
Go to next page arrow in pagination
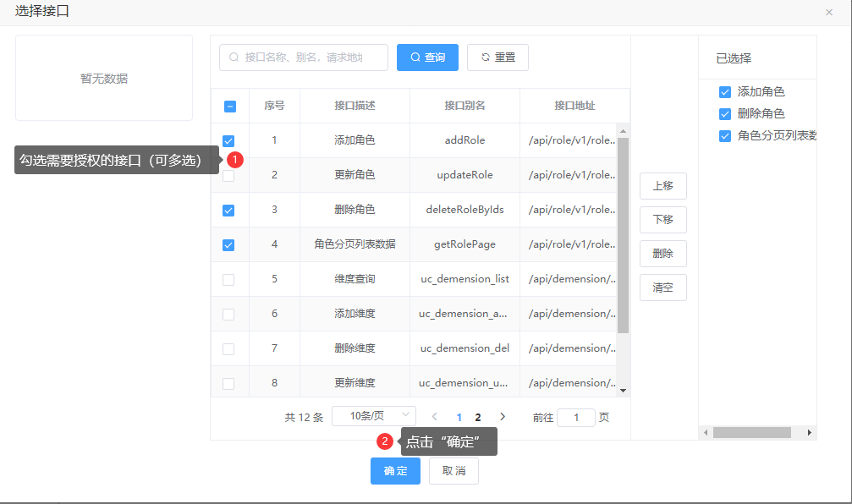pyautogui.click(x=503, y=417)
